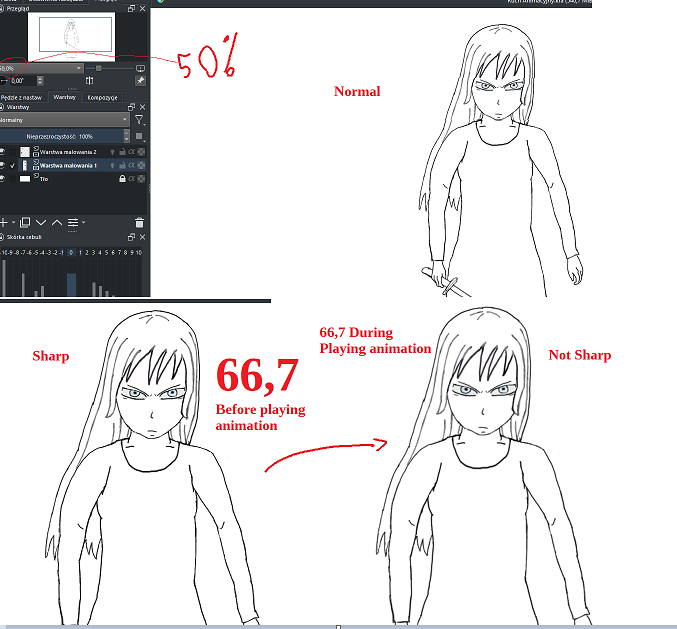Unlock the Tło layer padlock
This screenshot has height=629, width=677.
tap(122, 179)
